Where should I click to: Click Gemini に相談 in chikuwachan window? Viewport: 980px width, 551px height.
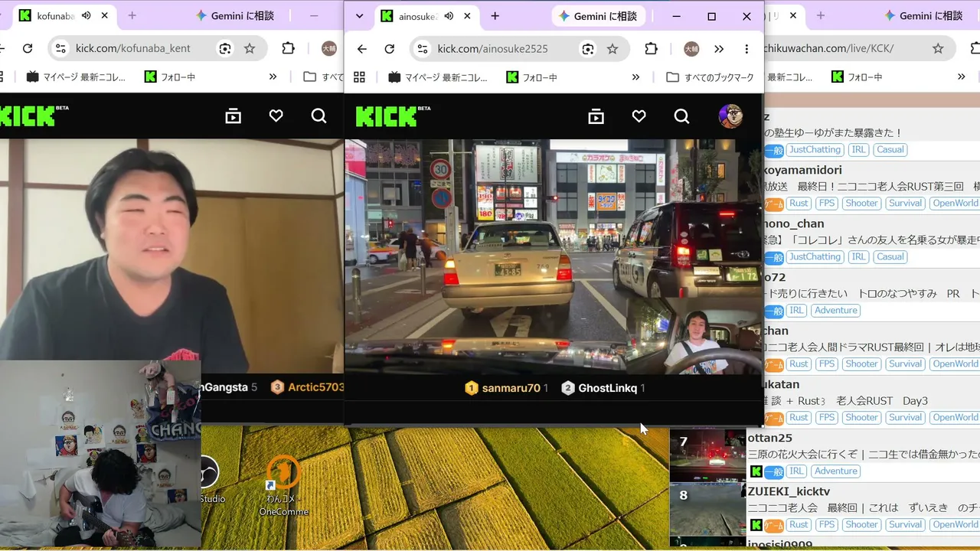click(923, 16)
